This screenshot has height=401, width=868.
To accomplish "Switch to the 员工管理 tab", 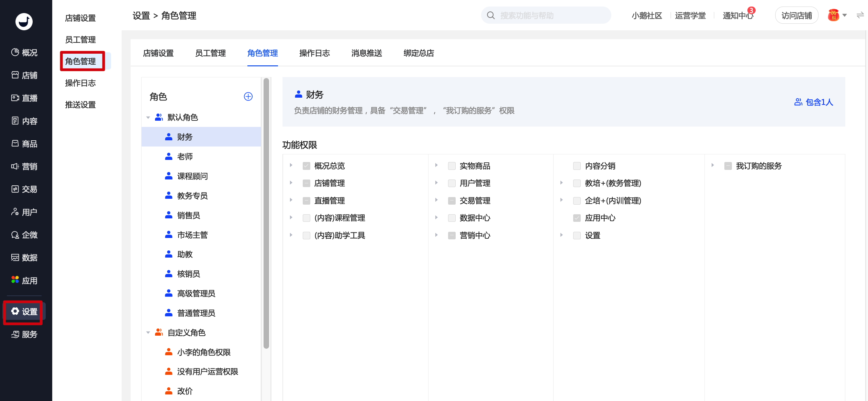I will 210,53.
